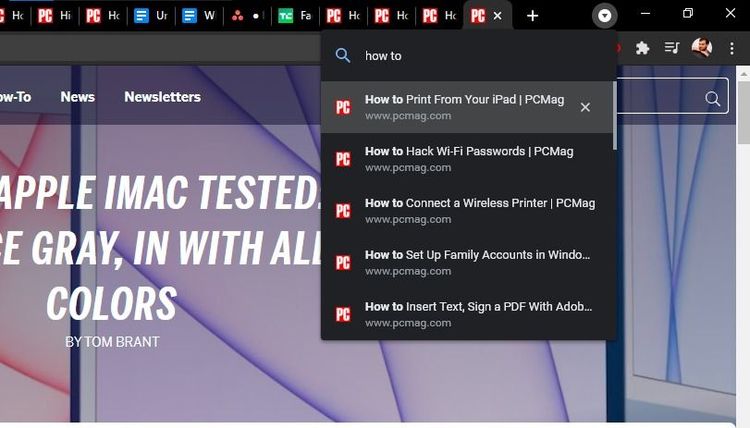Click the site search magnifier icon
The image size is (750, 428).
click(x=713, y=98)
